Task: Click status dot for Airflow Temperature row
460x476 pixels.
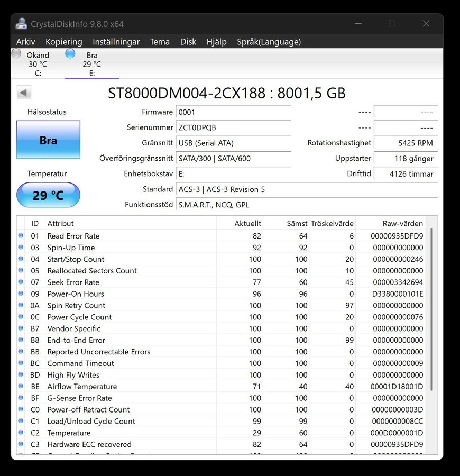Action: [21, 386]
